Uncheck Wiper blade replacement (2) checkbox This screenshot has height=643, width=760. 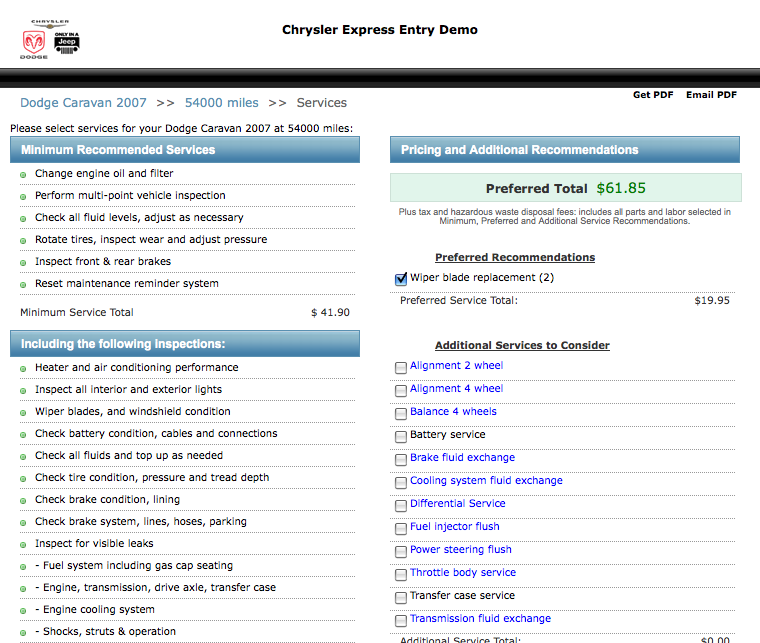coord(401,279)
